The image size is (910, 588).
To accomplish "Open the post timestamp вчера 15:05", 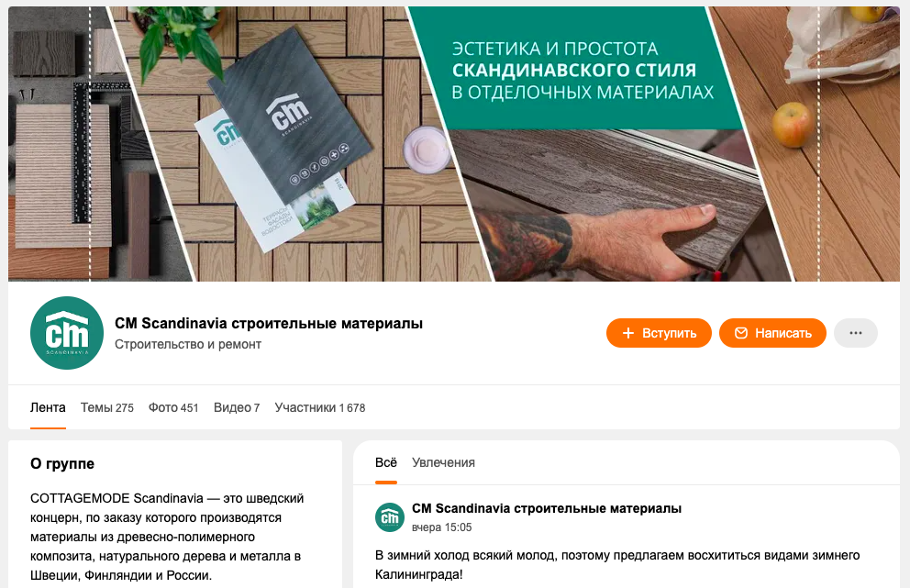I will [x=441, y=527].
